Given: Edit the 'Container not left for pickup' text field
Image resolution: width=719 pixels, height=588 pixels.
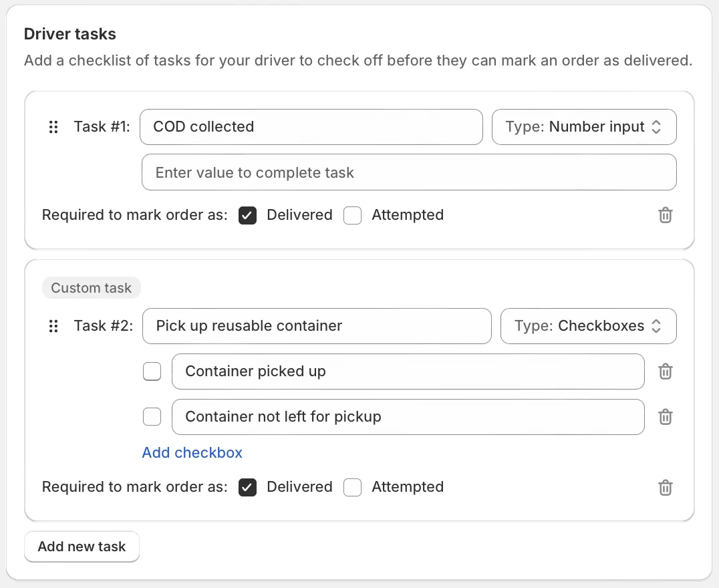Looking at the screenshot, I should click(x=408, y=417).
